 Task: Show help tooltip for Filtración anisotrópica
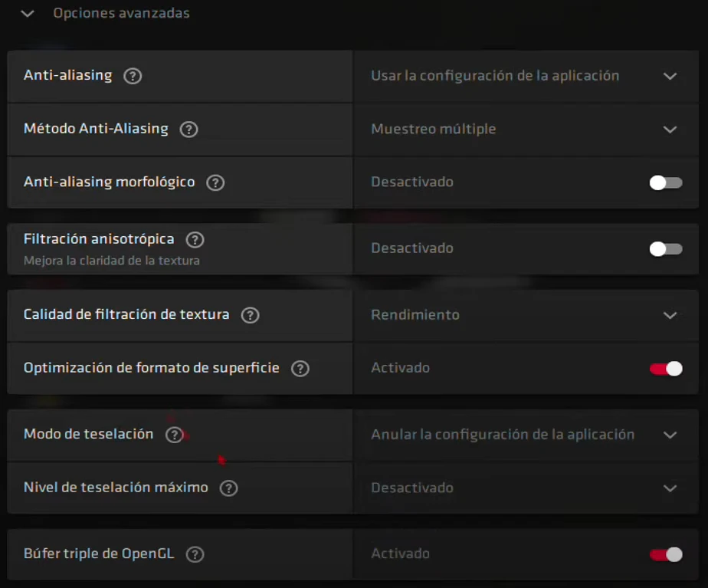(x=195, y=240)
